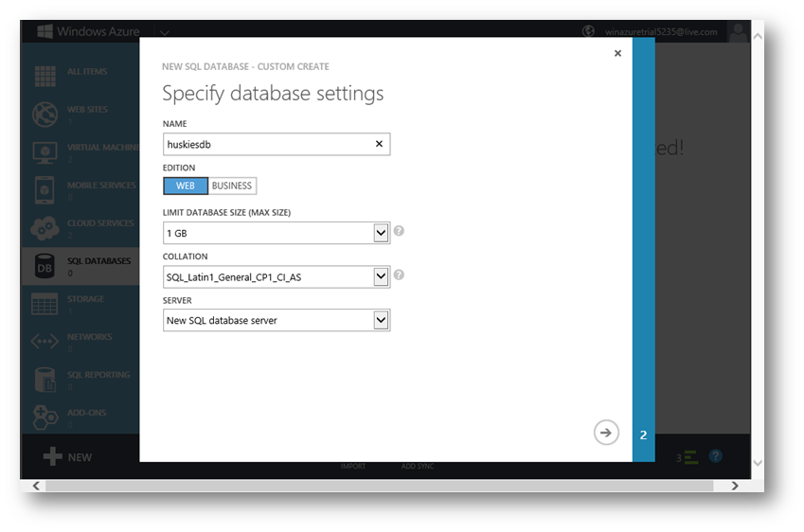Click the IMPORT command in footer
The image size is (804, 532).
coord(353,467)
